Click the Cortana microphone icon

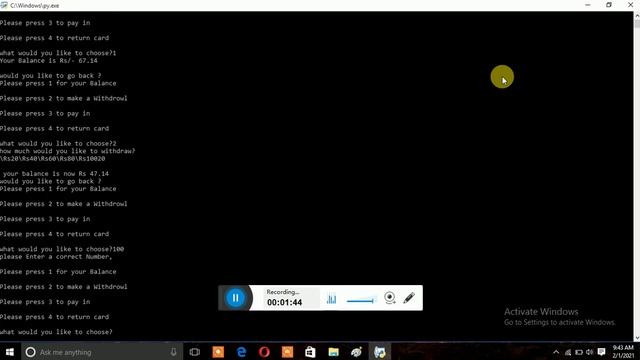click(x=173, y=352)
